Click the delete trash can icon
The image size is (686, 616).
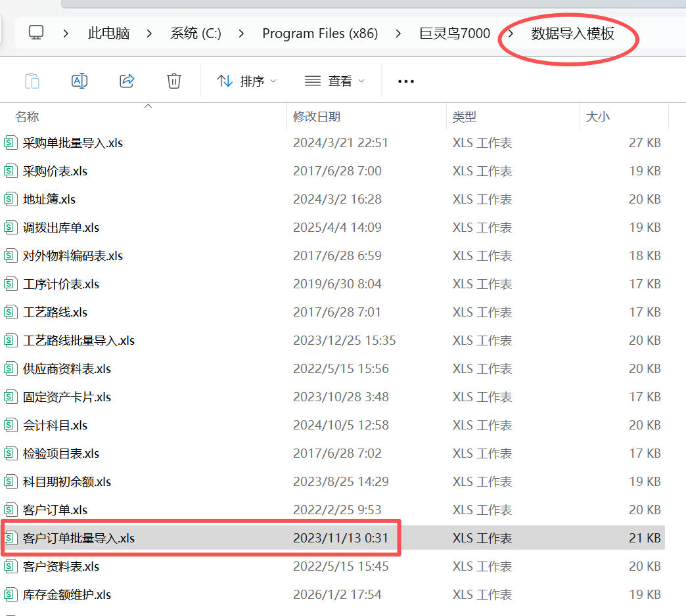click(173, 81)
